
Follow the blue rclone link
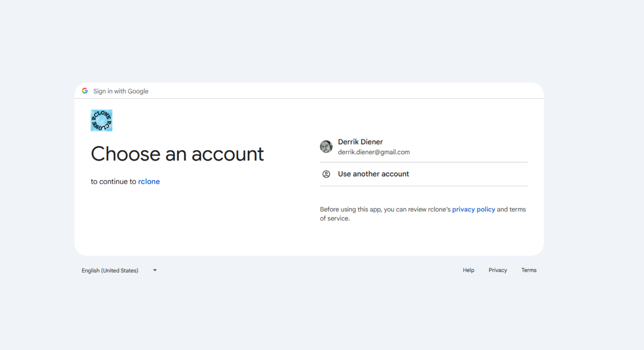(x=149, y=181)
